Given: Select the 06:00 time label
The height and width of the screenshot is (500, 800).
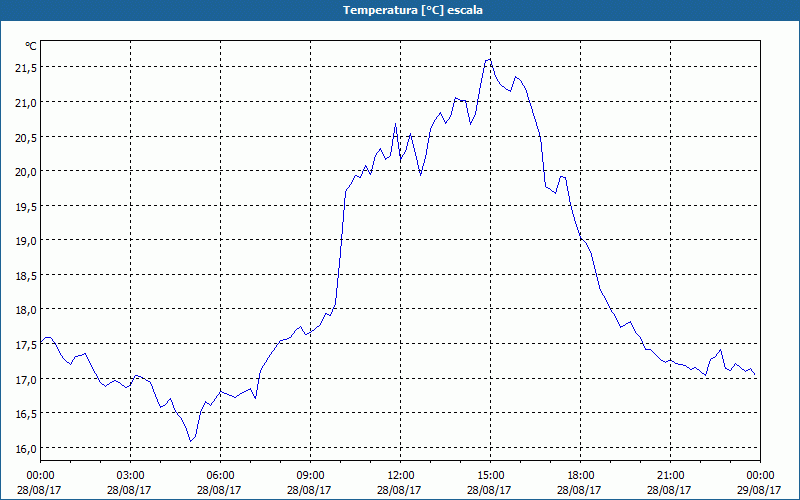Looking at the screenshot, I should 220,476.
